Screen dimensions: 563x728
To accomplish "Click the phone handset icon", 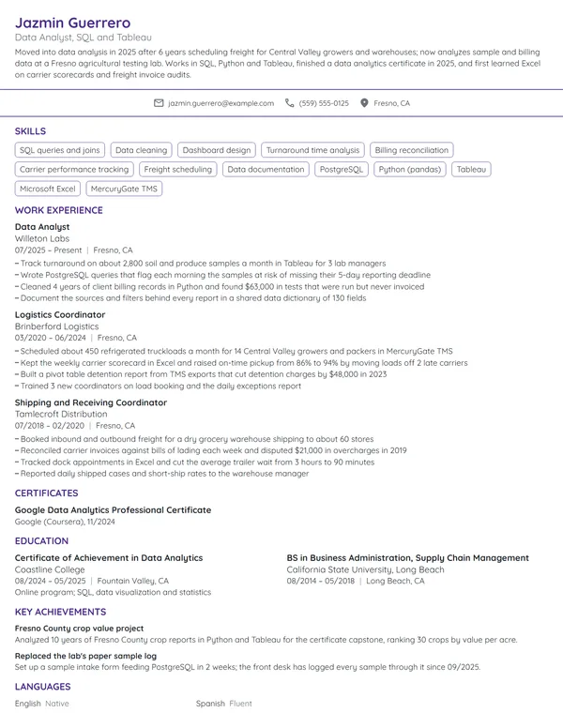I will (x=289, y=103).
